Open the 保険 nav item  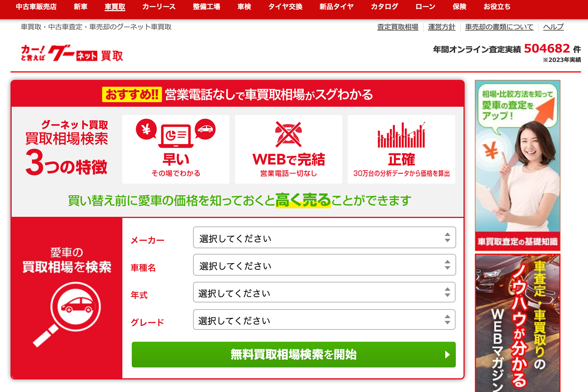(459, 7)
